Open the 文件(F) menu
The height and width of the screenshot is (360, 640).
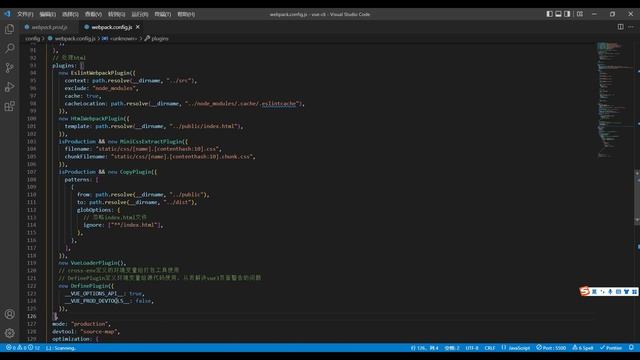(x=25, y=14)
